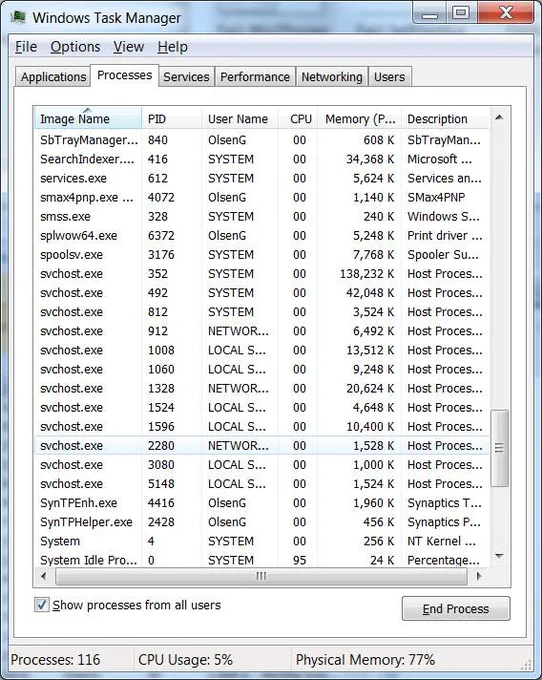This screenshot has width=542, height=680.
Task: Select svchost.exe with PID 352
Action: pos(261,274)
